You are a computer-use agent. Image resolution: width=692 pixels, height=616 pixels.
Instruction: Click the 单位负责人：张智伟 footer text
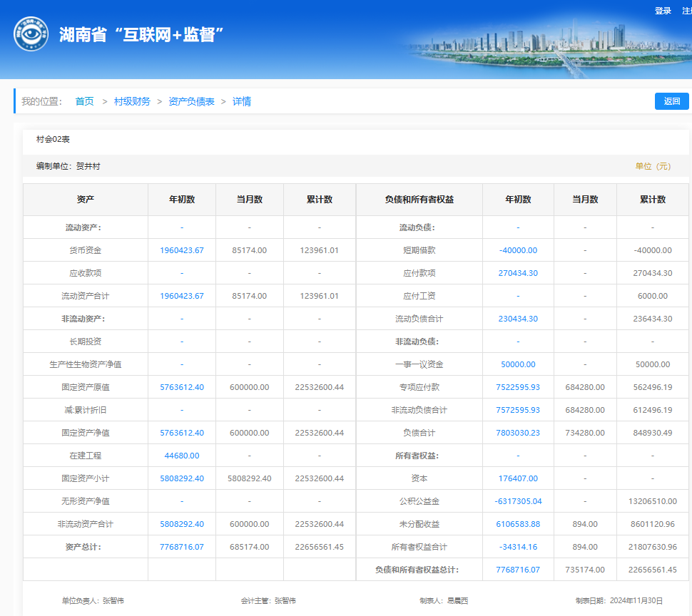click(93, 600)
